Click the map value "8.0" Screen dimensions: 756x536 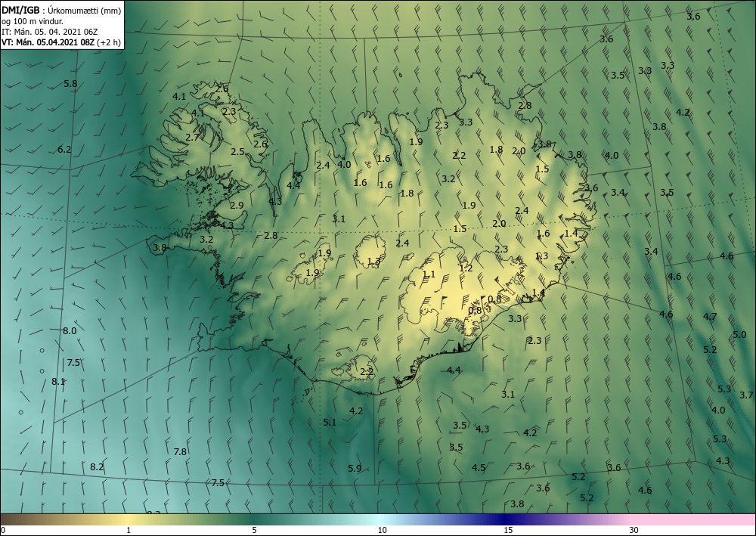tap(70, 330)
